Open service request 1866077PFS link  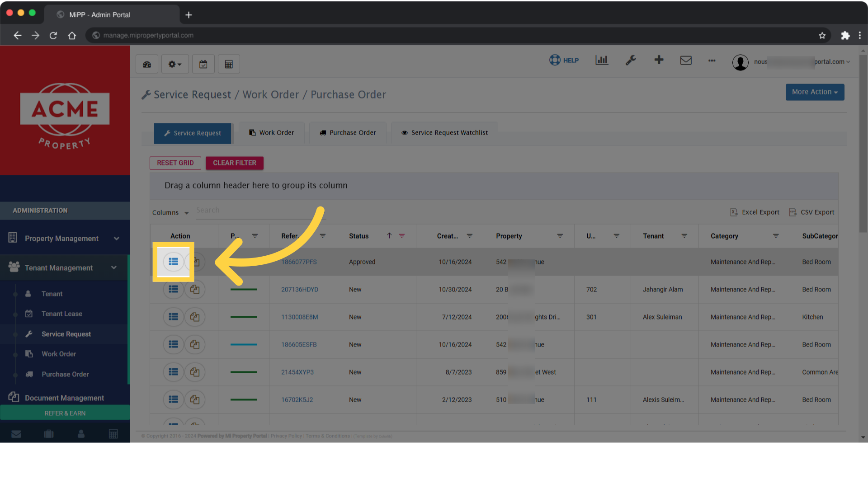299,262
